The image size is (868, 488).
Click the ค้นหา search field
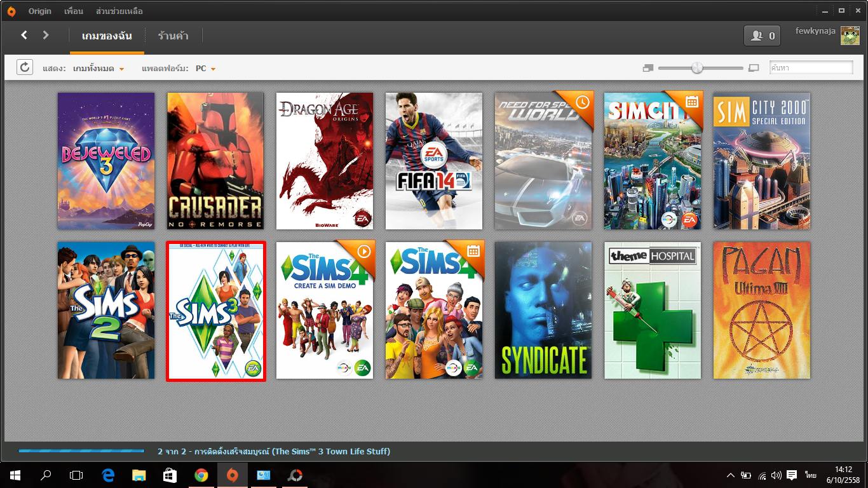(x=811, y=67)
